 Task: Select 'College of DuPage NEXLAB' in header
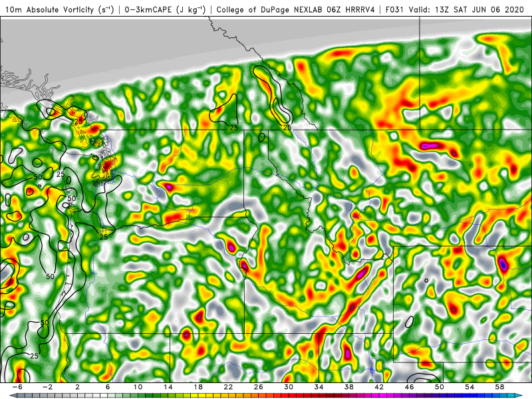270,10
